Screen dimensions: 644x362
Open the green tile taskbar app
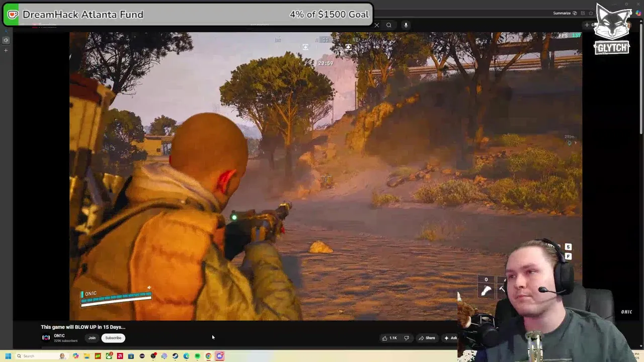pos(98,356)
